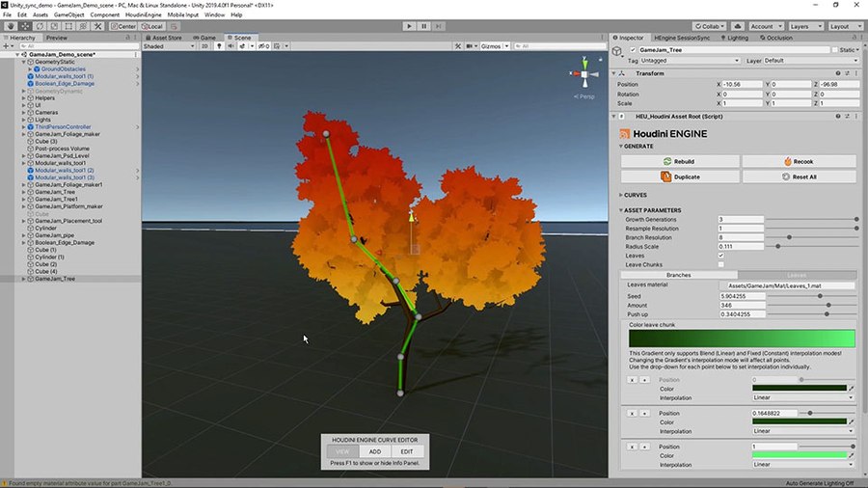Screen dimensions: 868x488
Task: Open the Account dropdown
Action: point(766,26)
